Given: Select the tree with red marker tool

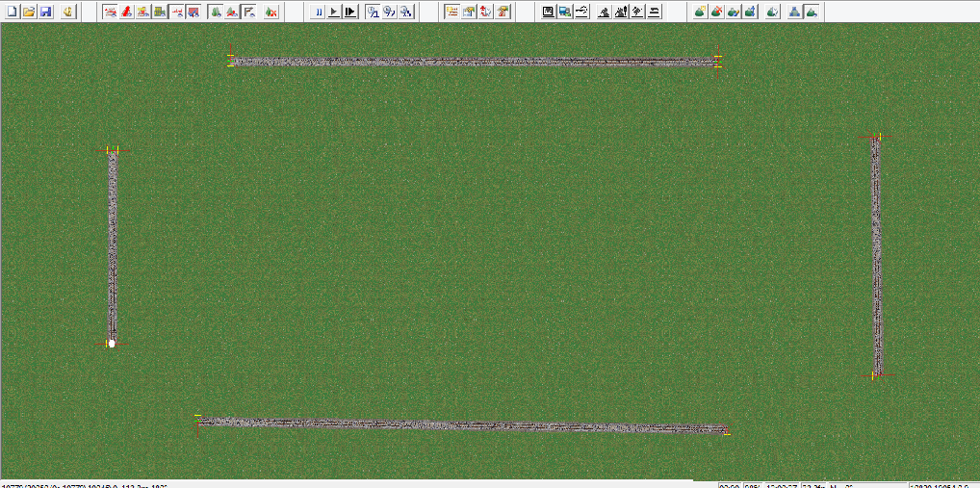Looking at the screenshot, I should click(x=232, y=12).
